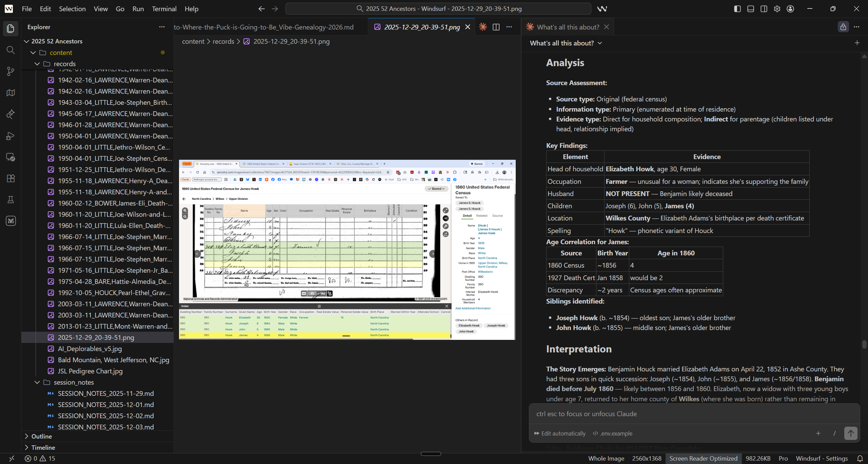Image resolution: width=868 pixels, height=464 pixels.
Task: Click the chat panel vertical scrollbar thumb
Action: tap(864, 344)
